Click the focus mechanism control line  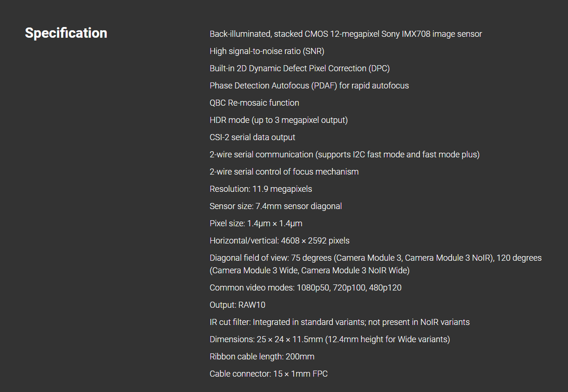[284, 172]
